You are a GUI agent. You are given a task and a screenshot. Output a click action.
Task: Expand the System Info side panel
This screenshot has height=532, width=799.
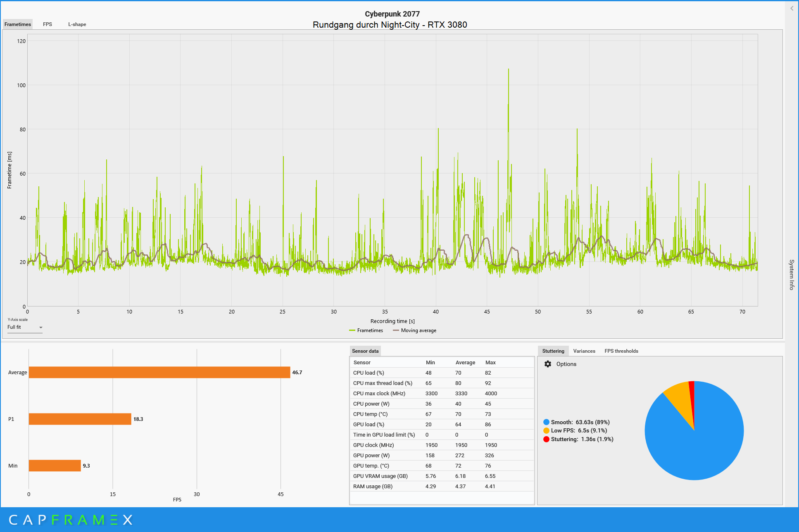(x=792, y=275)
